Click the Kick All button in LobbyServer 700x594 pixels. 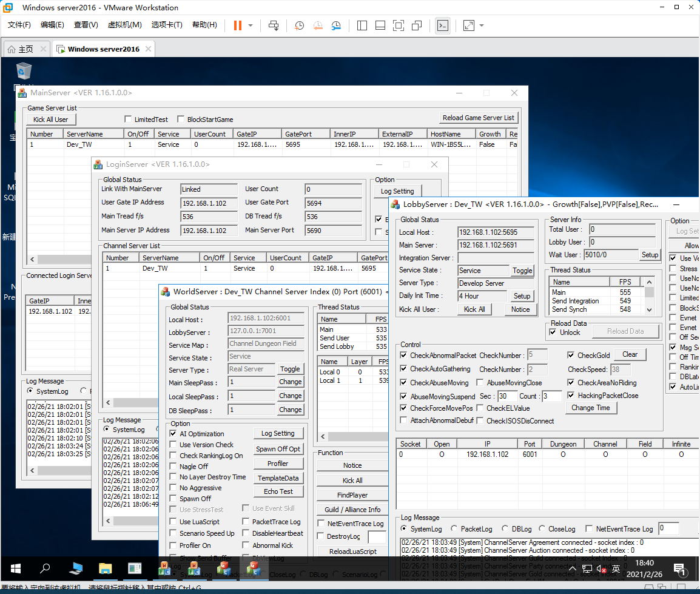tap(474, 309)
